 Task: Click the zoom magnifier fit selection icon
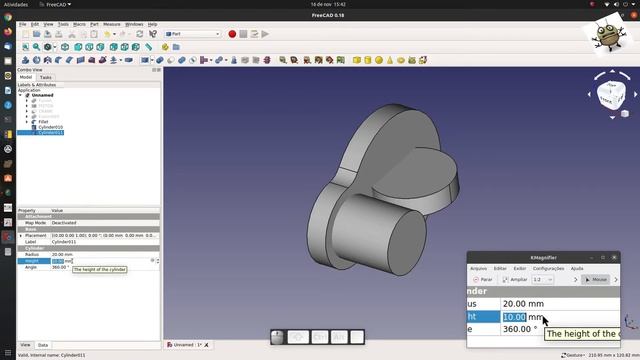pos(36,47)
